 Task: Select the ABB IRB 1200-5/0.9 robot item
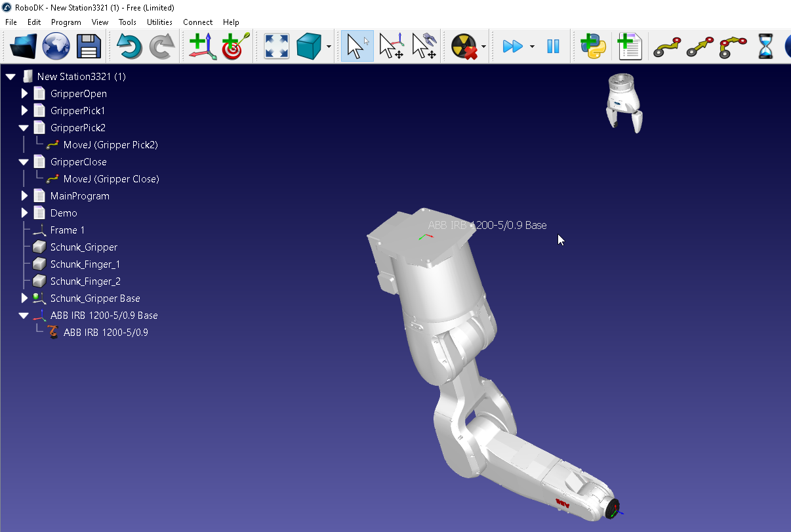(x=106, y=333)
